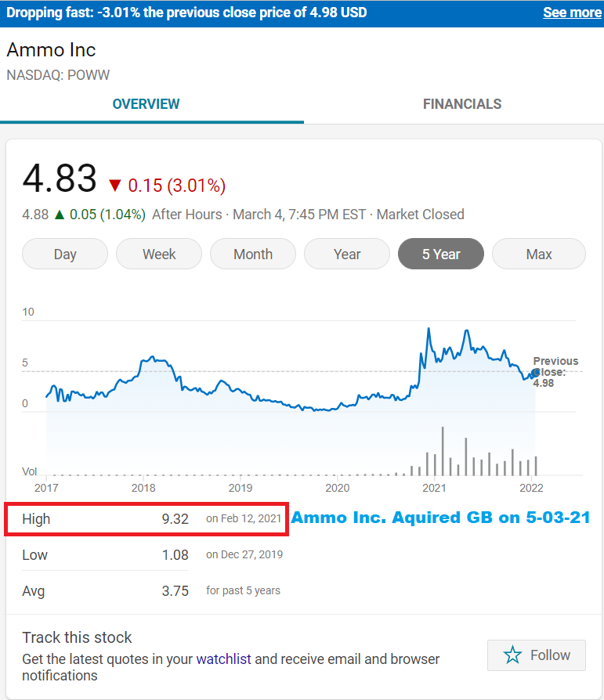Click the tallest volume bar in 2021
This screenshot has width=604, height=700.
[443, 451]
